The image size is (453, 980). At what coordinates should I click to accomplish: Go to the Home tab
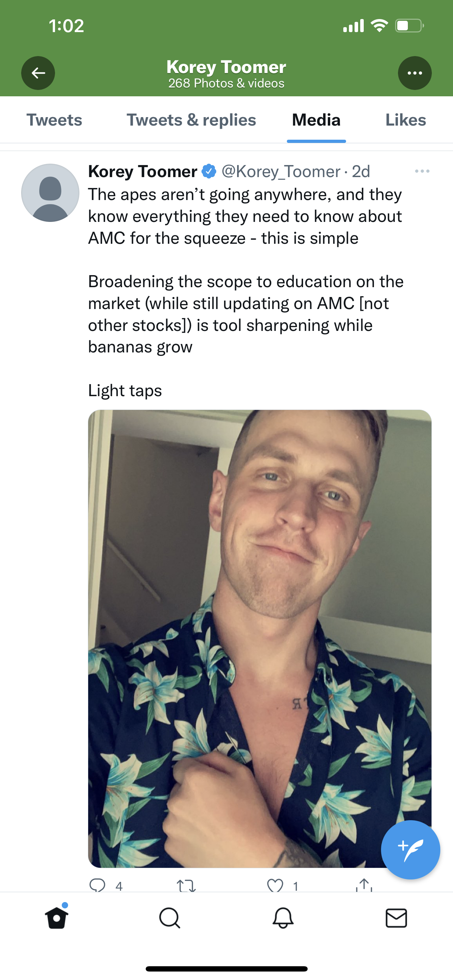tap(57, 918)
